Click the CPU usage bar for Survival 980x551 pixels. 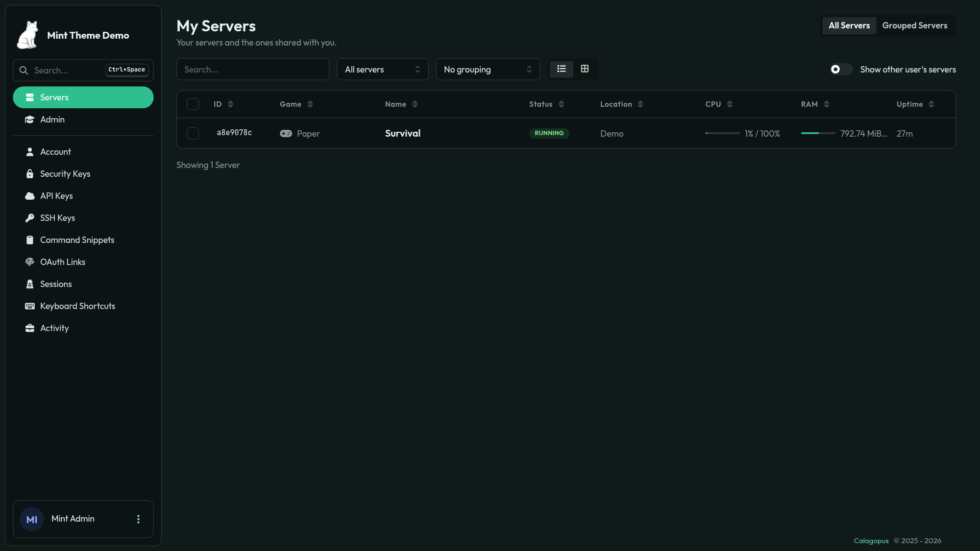[723, 133]
